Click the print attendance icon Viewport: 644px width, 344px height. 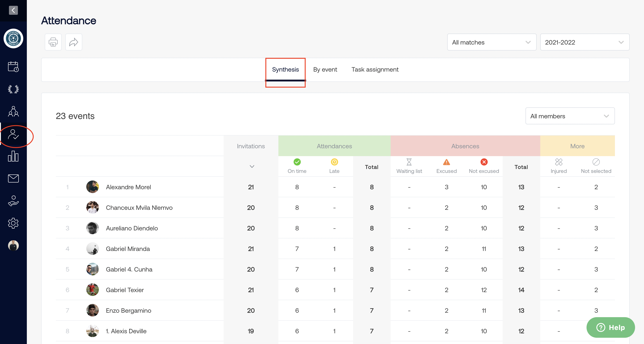pos(53,42)
